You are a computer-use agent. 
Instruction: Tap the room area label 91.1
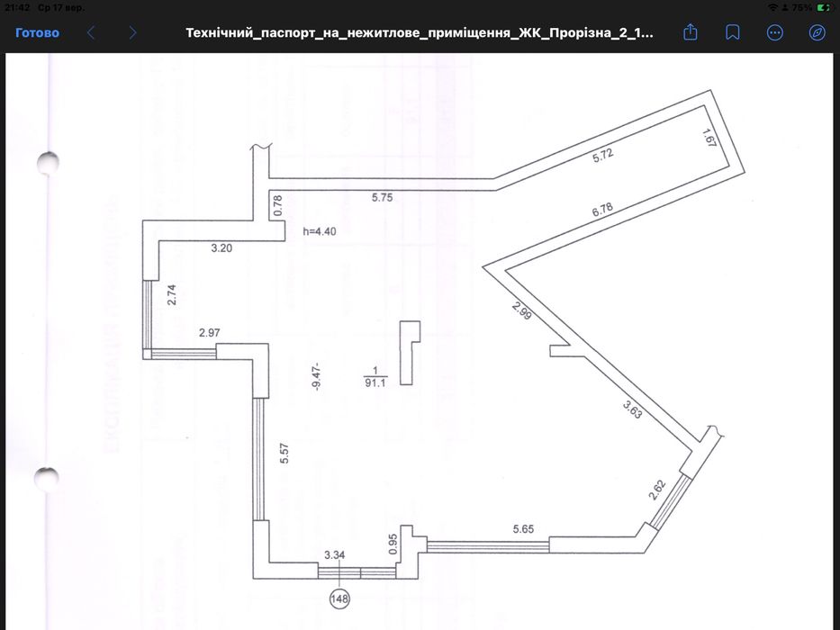point(375,383)
